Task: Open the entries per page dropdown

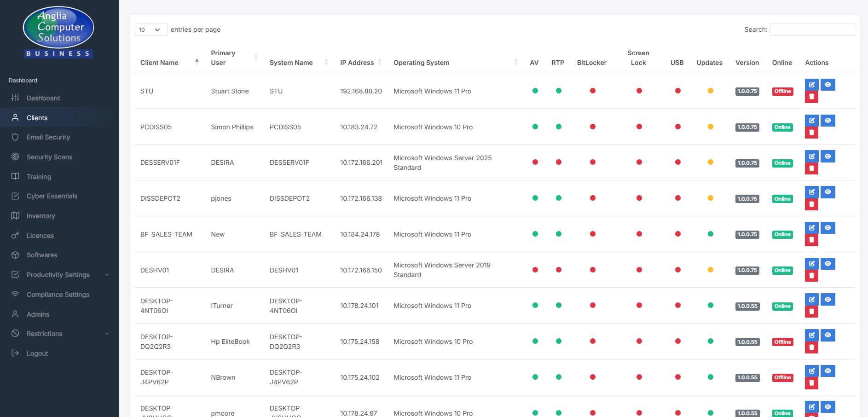Action: pyautogui.click(x=150, y=29)
